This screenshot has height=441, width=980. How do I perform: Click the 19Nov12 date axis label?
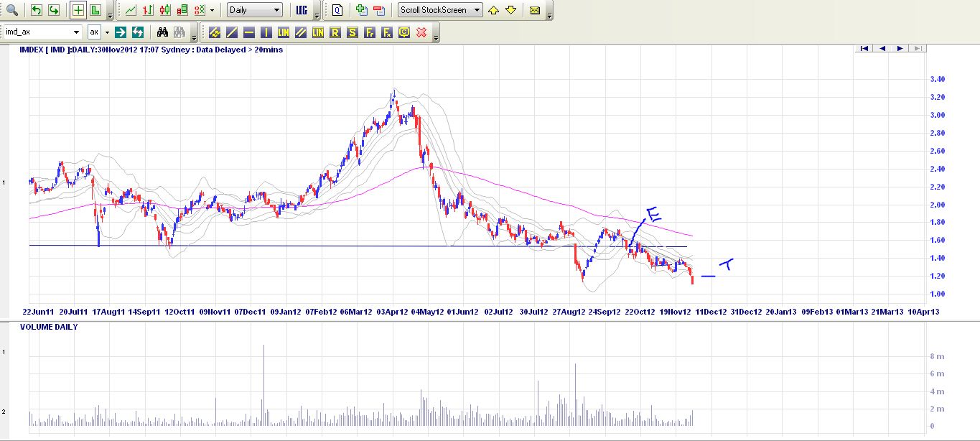click(x=676, y=312)
